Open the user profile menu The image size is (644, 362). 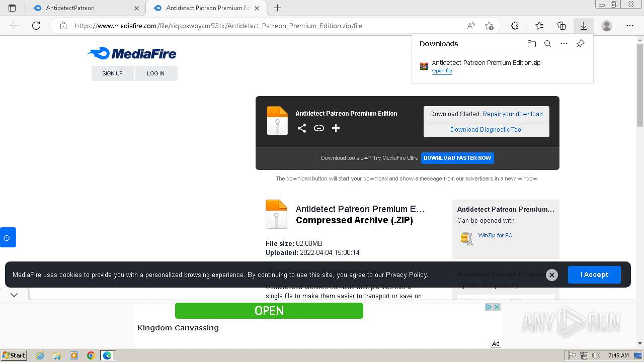[607, 26]
